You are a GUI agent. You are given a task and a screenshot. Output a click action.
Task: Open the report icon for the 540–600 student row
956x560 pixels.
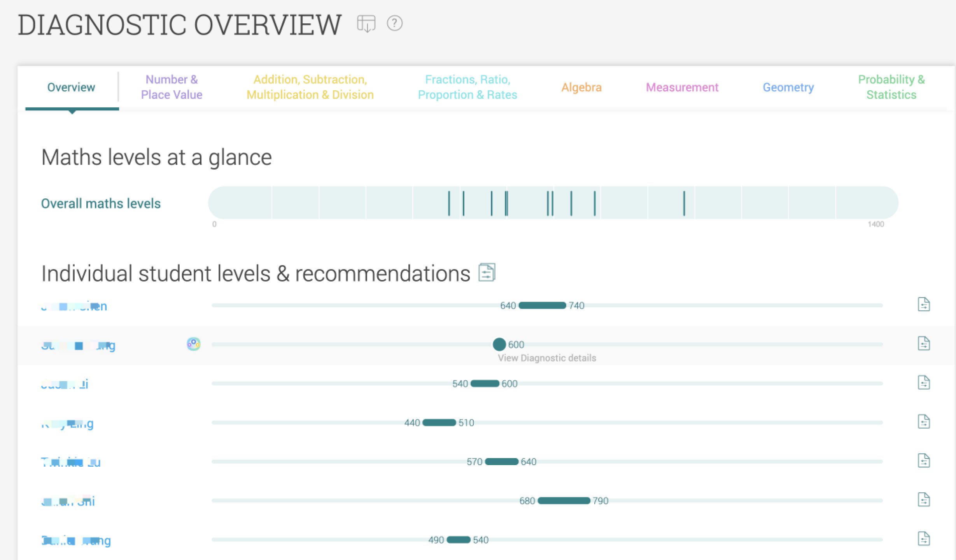tap(923, 383)
